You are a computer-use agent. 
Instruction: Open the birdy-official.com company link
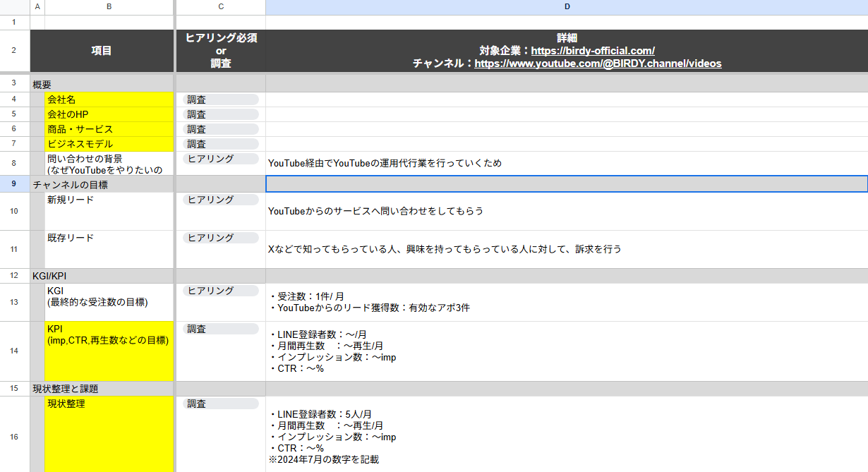[593, 51]
